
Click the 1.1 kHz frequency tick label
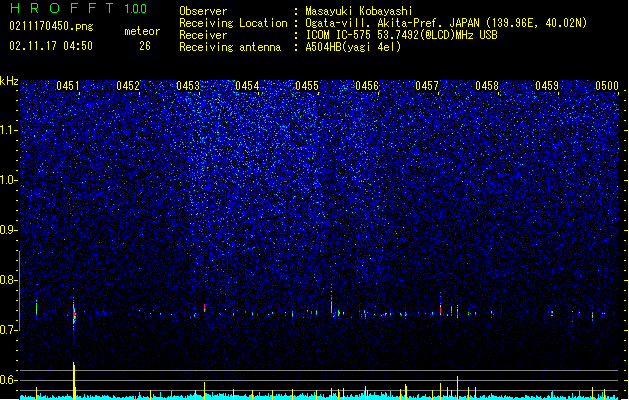point(8,130)
